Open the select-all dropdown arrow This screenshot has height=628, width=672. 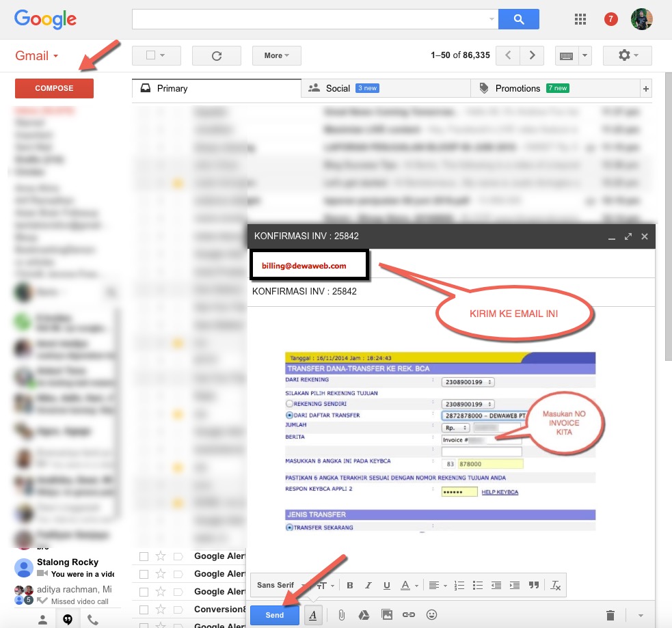pyautogui.click(x=162, y=55)
